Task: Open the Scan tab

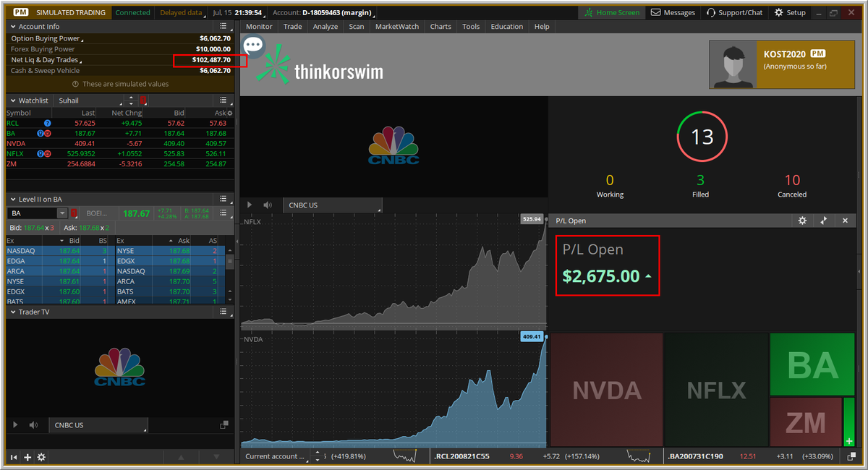Action: click(x=357, y=27)
